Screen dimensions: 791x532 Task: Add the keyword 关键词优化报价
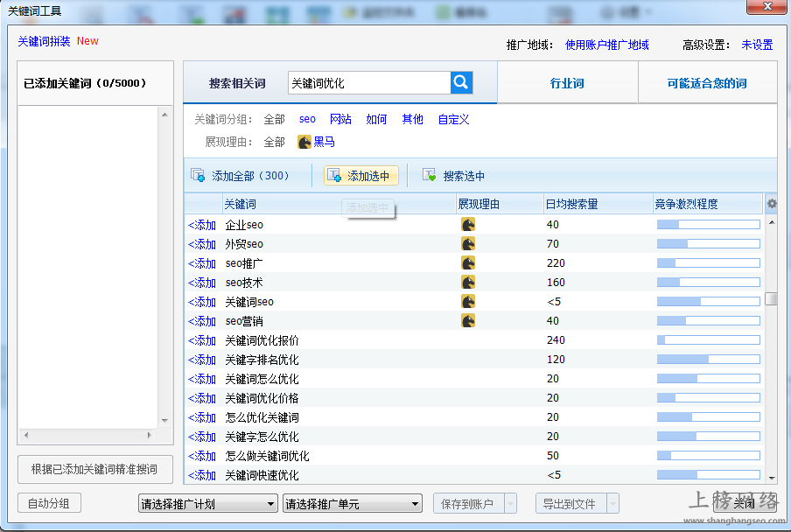click(202, 340)
